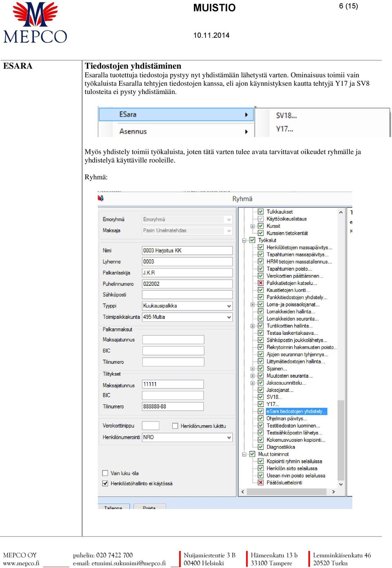Viewport: 392px width, 568px height.
Task: Collapse the Työkalut tree node
Action: coord(244,241)
